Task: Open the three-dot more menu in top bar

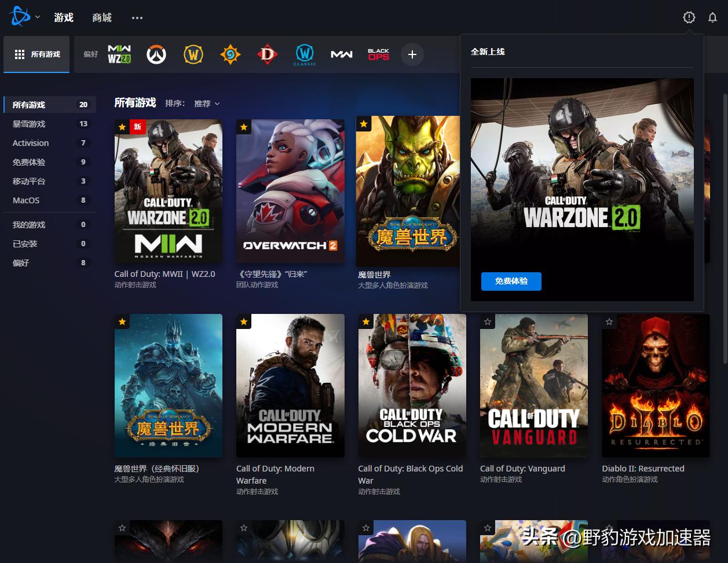Action: pos(137,18)
